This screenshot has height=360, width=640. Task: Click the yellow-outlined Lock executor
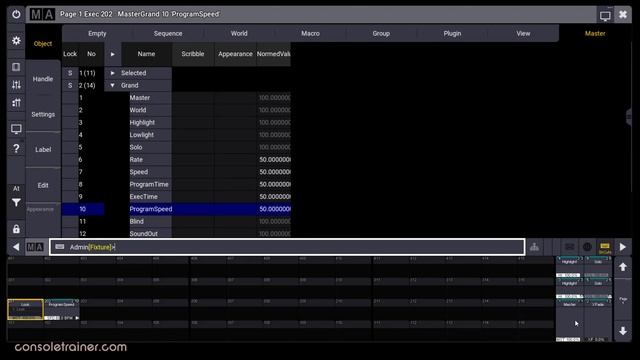pos(25,309)
